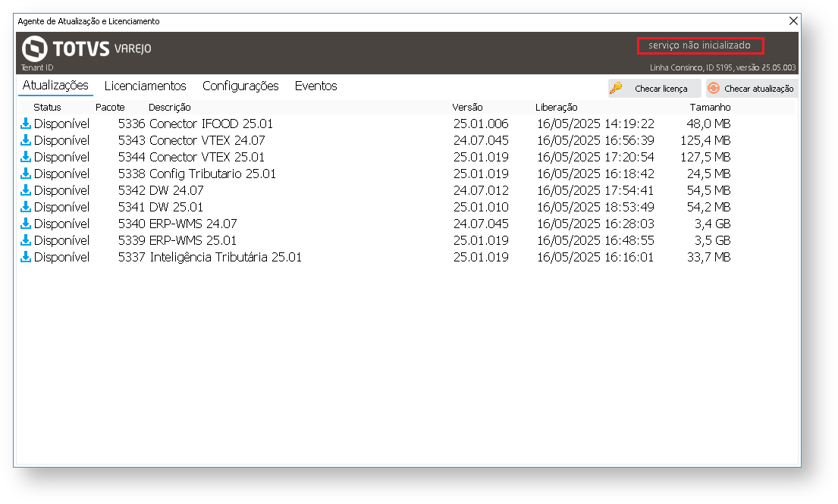
Task: Click the Pacote column header
Action: pyautogui.click(x=110, y=108)
